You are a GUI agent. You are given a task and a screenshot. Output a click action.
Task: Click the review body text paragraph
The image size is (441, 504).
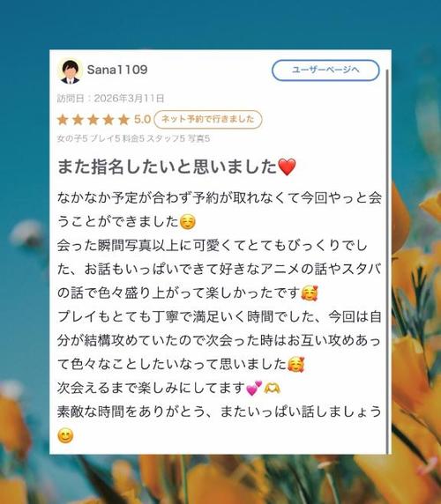point(220,316)
